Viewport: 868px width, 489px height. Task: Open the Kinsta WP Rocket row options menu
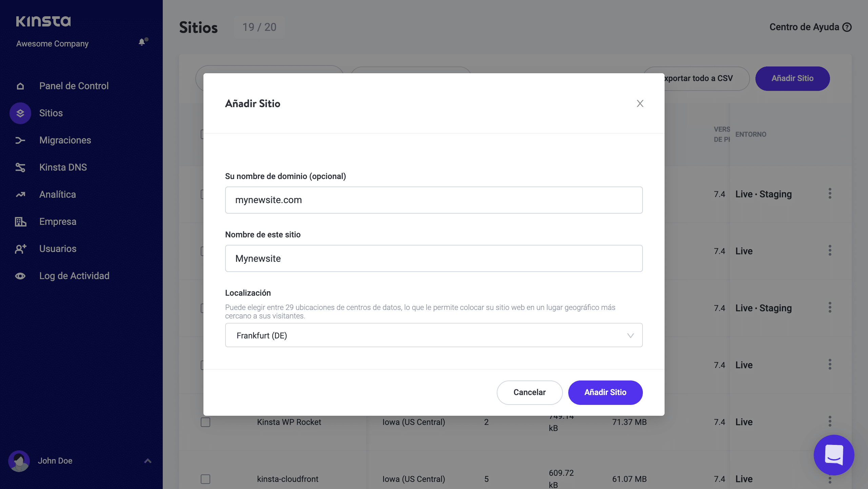tap(830, 422)
